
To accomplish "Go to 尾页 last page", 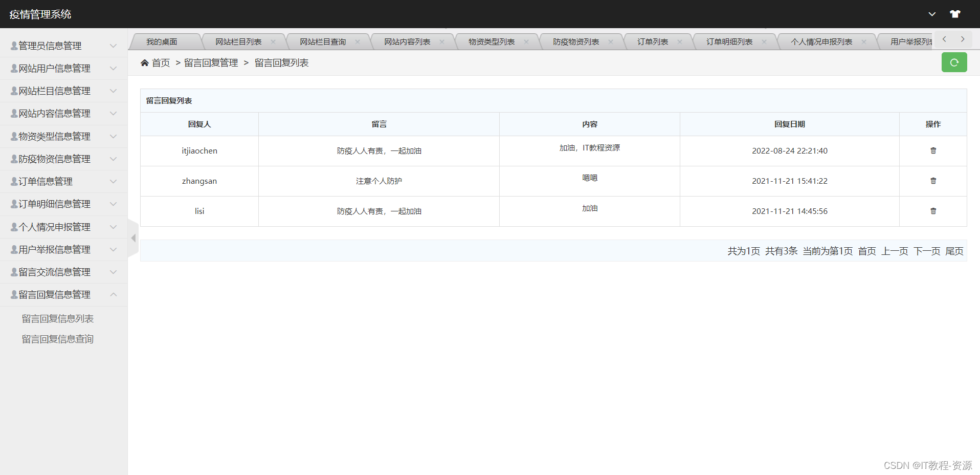I will click(954, 251).
